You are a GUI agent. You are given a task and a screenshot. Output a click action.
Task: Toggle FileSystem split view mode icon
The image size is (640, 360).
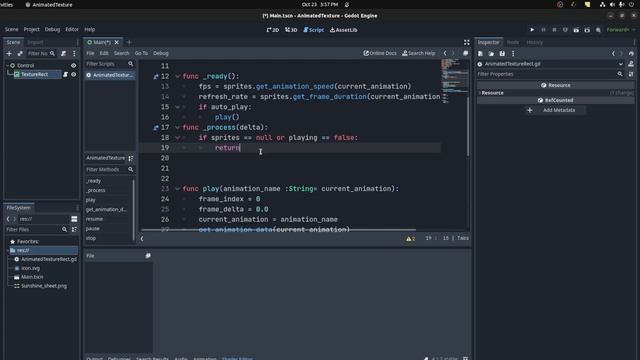click(74, 219)
